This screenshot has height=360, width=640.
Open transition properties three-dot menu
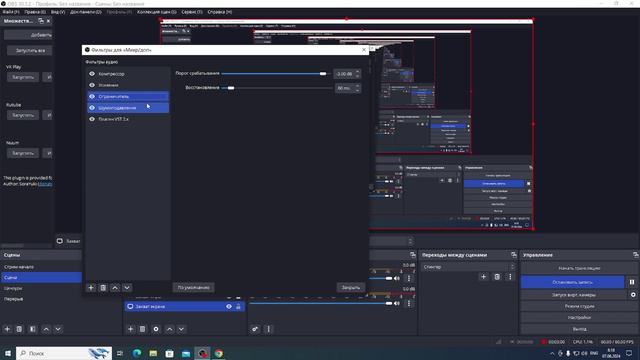tap(510, 277)
